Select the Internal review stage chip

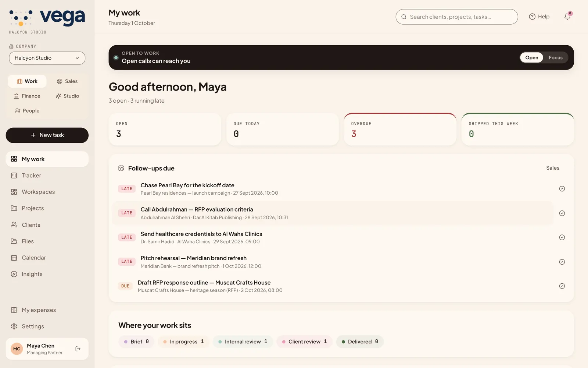243,342
